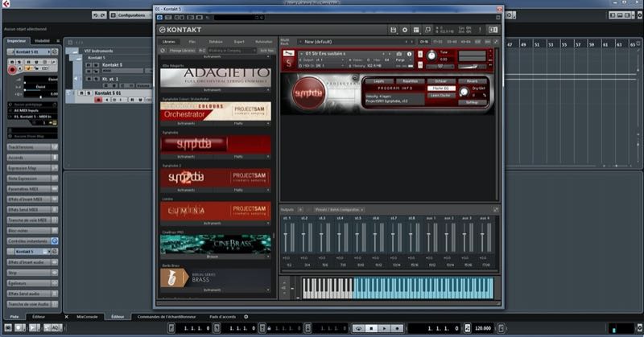The height and width of the screenshot is (337, 644).
Task: Click the record-enable button in Inspector
Action: point(12,69)
